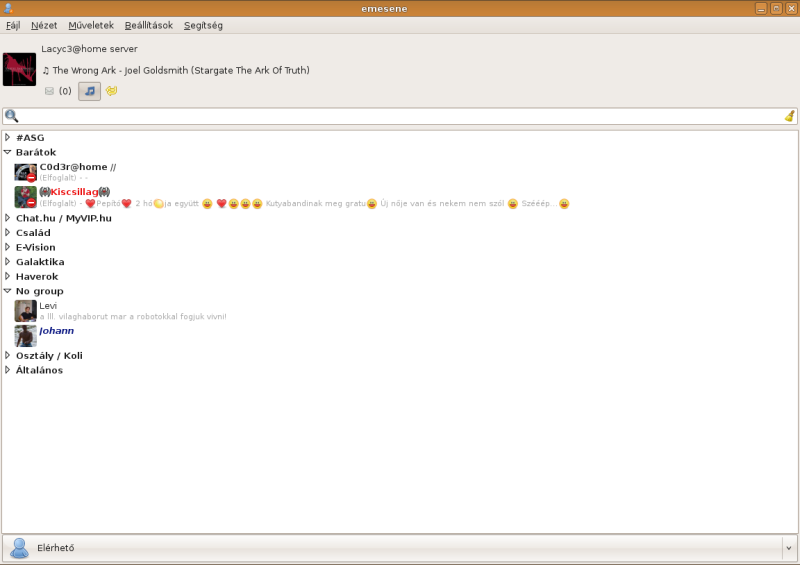Expand the #ASG group arrow
The height and width of the screenshot is (565, 800).
(x=7, y=137)
